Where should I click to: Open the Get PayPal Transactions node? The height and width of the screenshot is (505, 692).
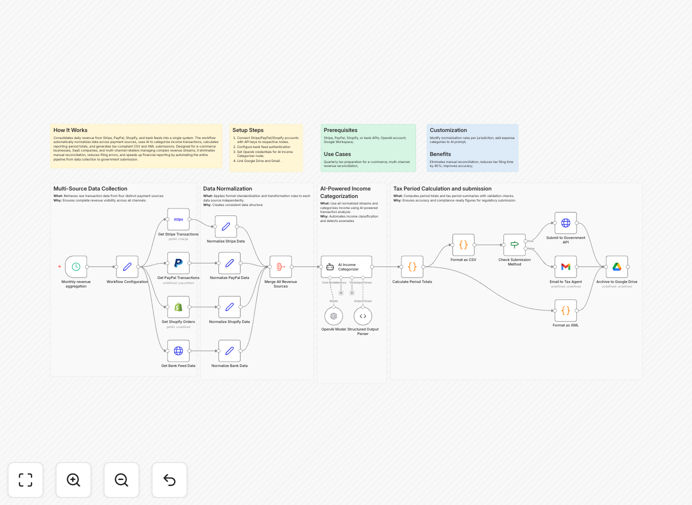click(x=178, y=263)
